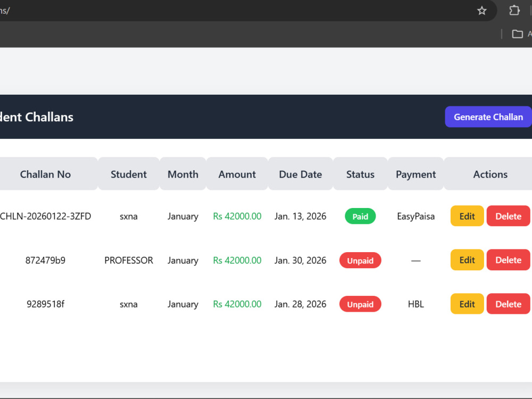Click the Student Challans page heading
532x399 pixels.
(x=37, y=117)
